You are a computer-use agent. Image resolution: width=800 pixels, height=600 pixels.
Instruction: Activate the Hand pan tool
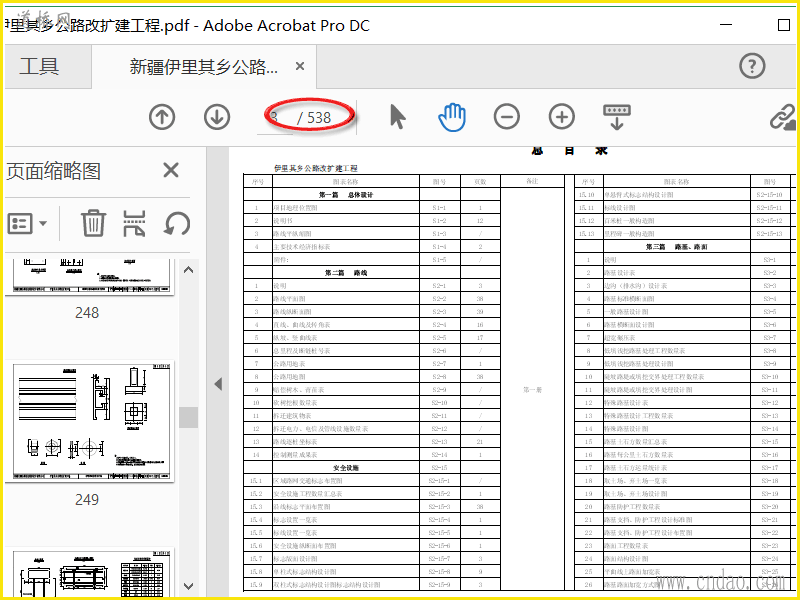(453, 117)
